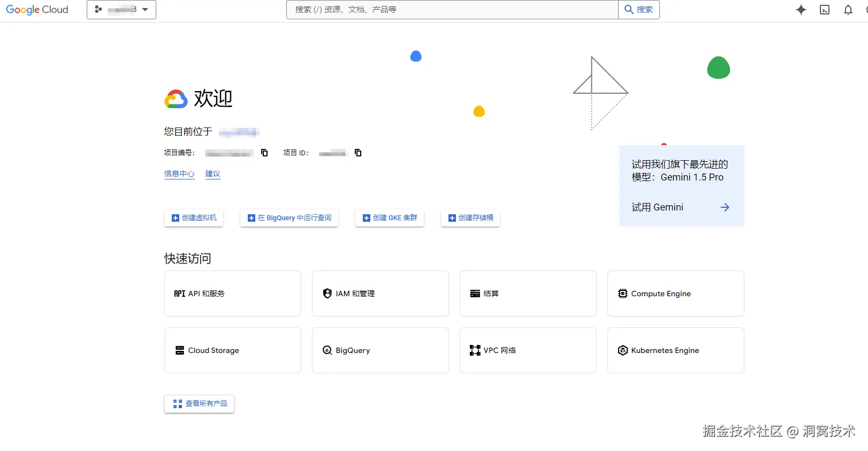Click the BigQuery magnifier icon
The width and height of the screenshot is (868, 451).
pyautogui.click(x=328, y=350)
